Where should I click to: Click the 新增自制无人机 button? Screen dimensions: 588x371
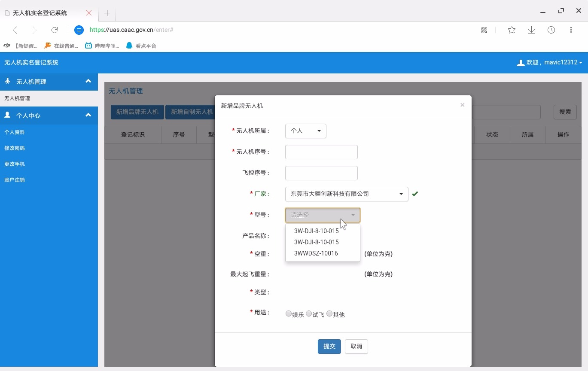tap(190, 112)
